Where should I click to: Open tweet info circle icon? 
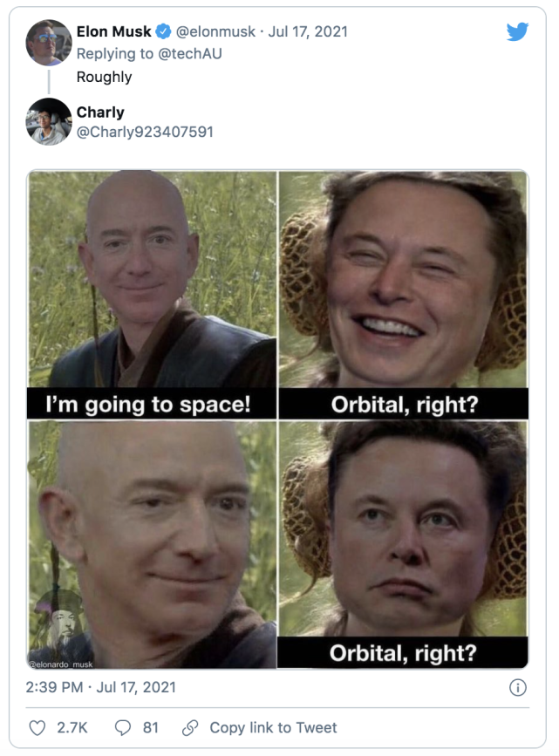point(517,687)
